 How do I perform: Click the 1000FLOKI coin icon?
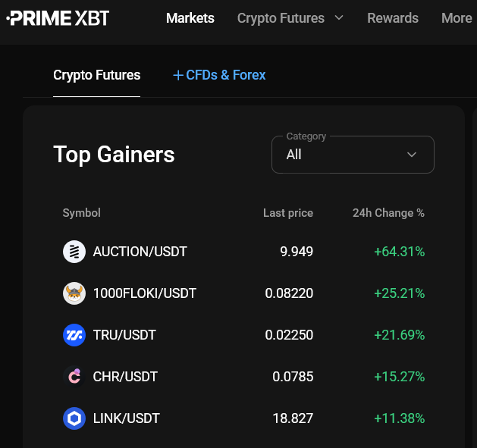74,293
